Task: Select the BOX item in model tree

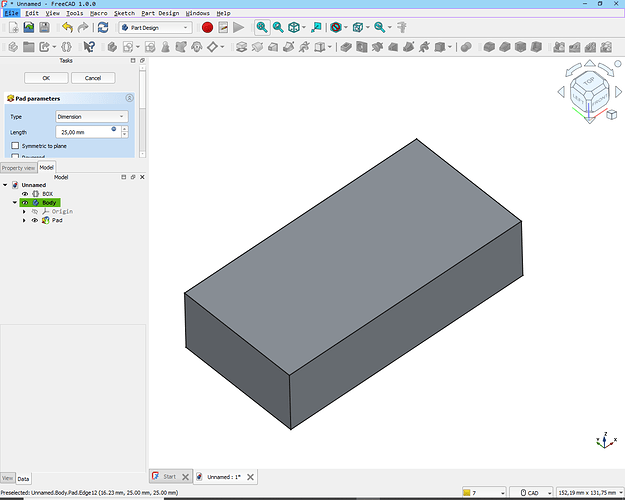Action: click(47, 194)
